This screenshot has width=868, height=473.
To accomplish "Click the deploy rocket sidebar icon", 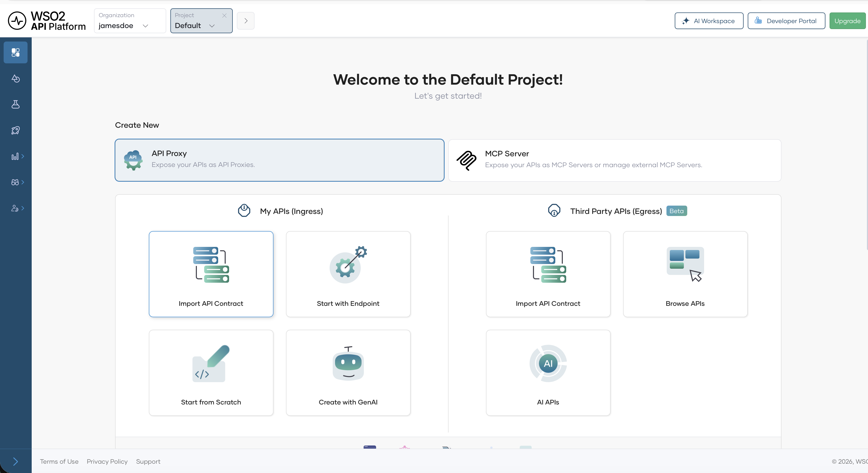I will click(x=16, y=130).
